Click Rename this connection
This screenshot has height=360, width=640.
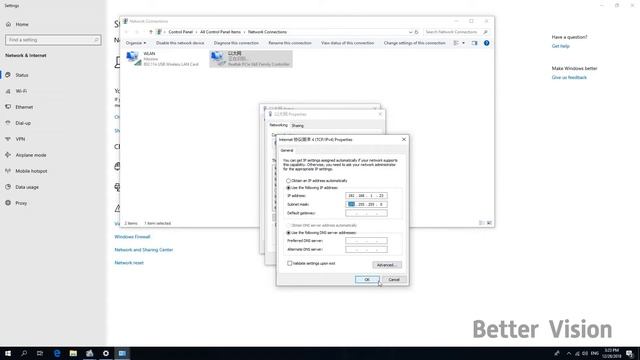pyautogui.click(x=290, y=43)
